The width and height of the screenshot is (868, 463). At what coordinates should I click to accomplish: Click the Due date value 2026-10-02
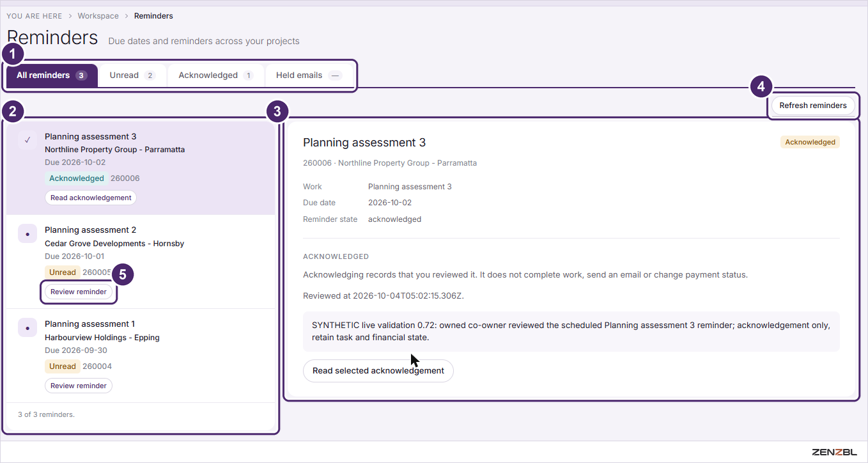point(390,203)
